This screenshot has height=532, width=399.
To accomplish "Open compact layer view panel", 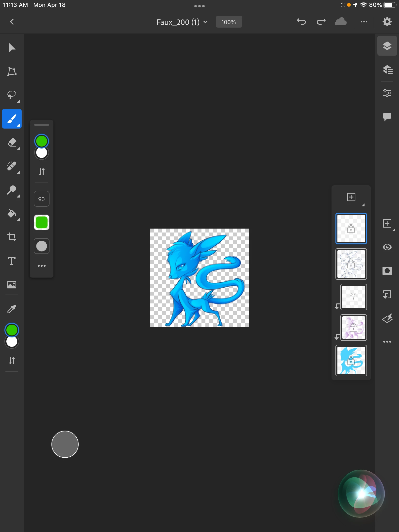I will coord(387,46).
